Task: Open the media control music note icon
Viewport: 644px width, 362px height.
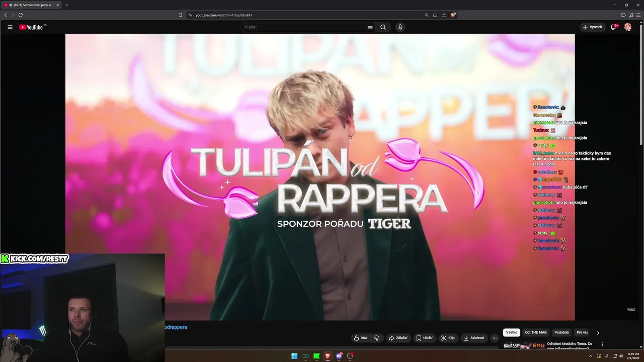Action: (631, 15)
